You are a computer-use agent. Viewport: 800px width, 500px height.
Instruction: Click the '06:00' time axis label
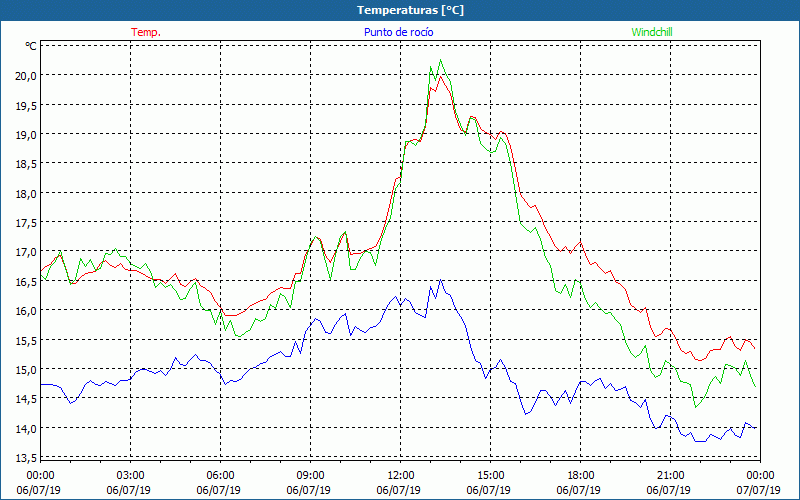pyautogui.click(x=220, y=476)
